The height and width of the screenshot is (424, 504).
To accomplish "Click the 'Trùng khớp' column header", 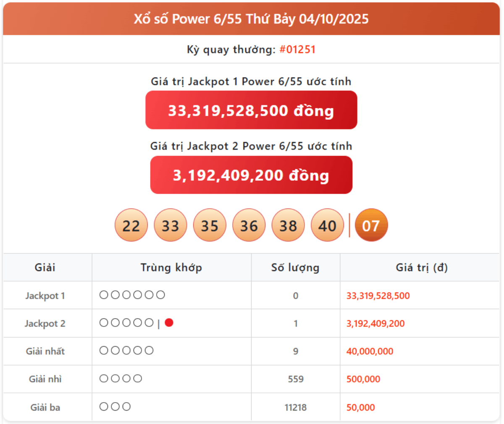I will (171, 268).
